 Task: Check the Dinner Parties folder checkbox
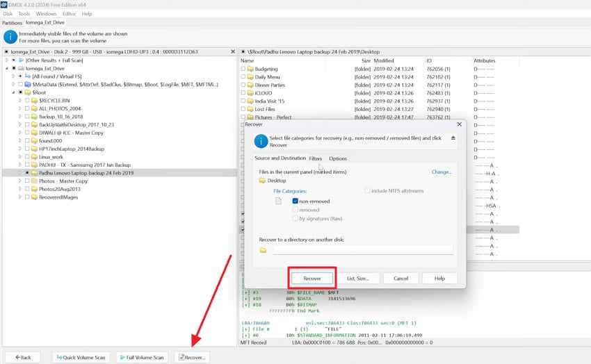[x=243, y=85]
